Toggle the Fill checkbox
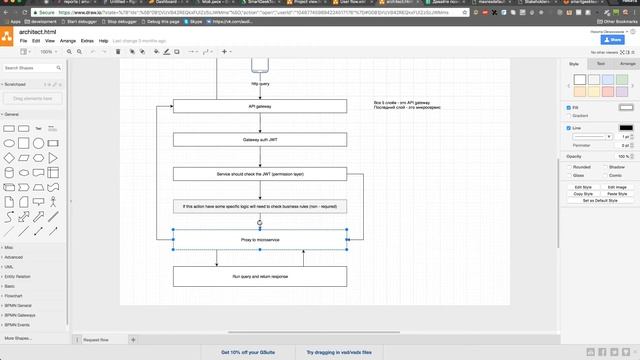Viewport: 640px width, 360px height. [x=569, y=108]
